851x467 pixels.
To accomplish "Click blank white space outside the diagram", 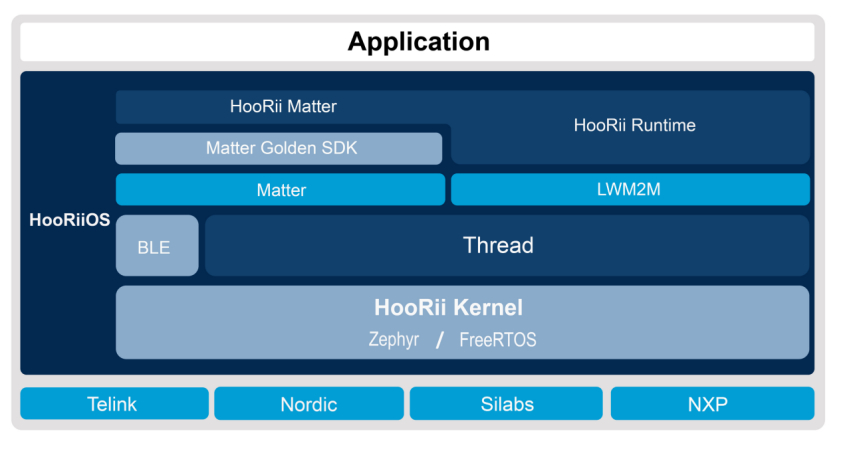I will [838, 450].
